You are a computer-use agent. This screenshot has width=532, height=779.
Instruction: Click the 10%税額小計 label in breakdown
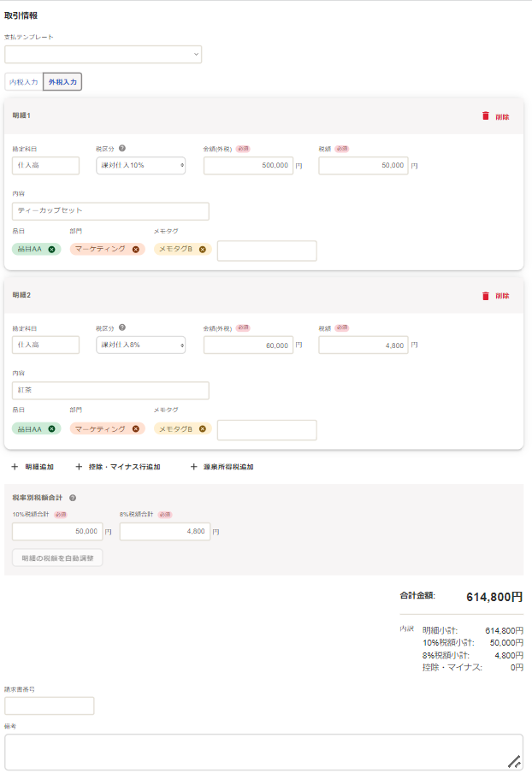[448, 643]
